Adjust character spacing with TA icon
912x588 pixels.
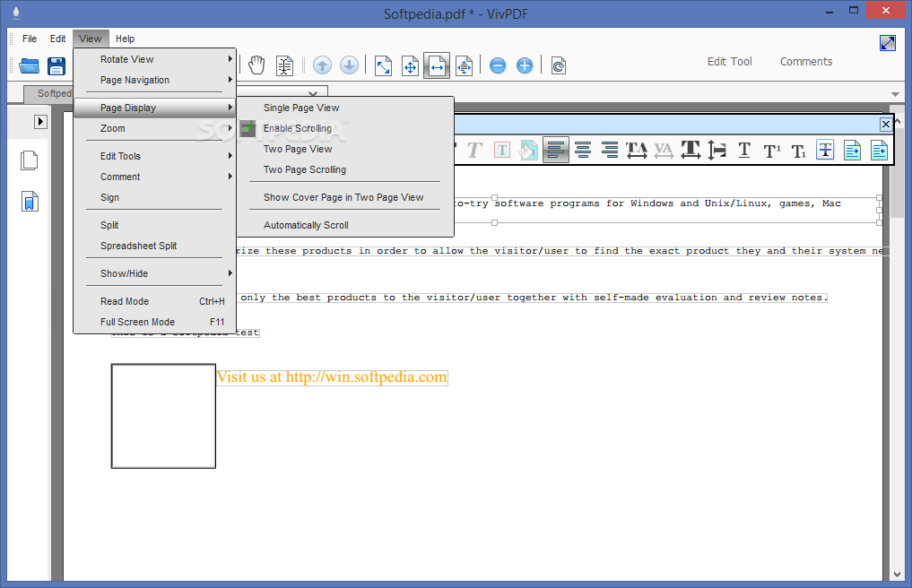point(637,150)
